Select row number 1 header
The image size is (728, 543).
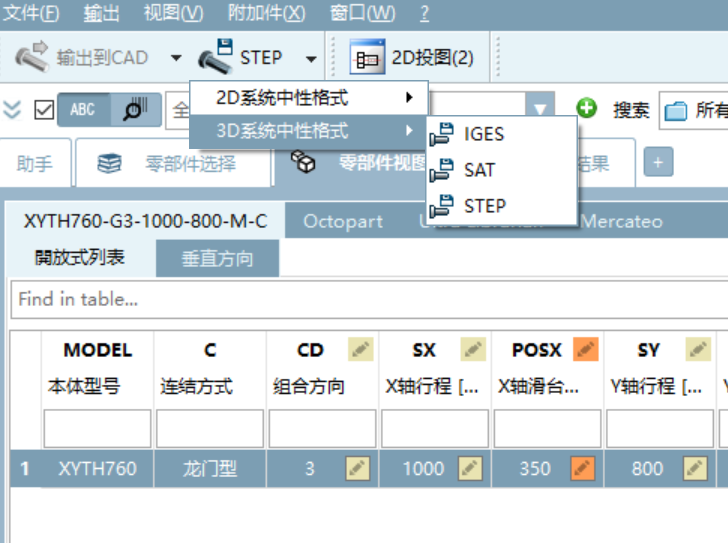point(25,468)
